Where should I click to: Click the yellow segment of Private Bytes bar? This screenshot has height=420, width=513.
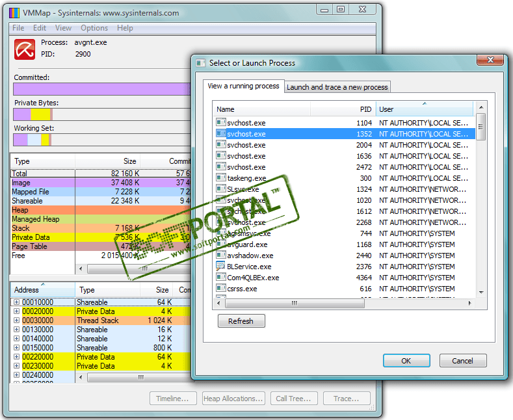point(40,114)
